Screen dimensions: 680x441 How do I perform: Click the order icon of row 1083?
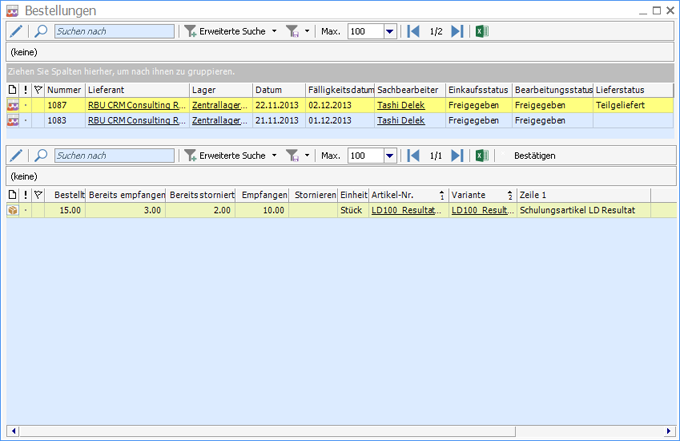pos(13,120)
